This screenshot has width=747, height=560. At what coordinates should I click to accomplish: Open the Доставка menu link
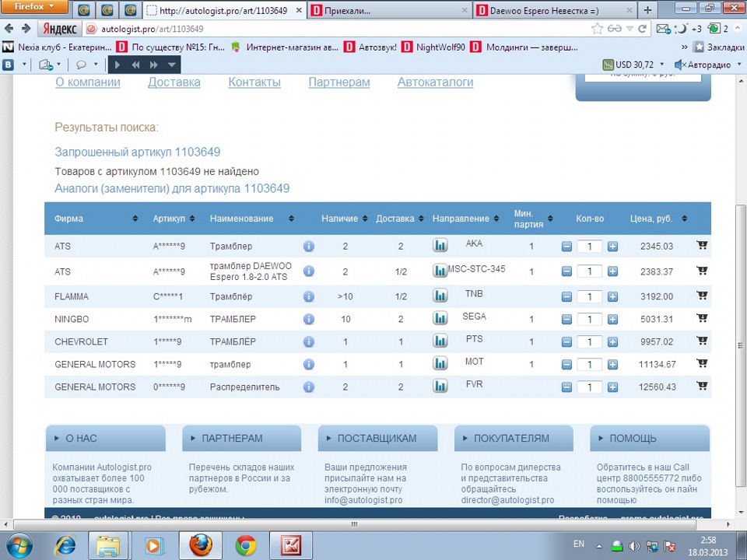pos(174,82)
